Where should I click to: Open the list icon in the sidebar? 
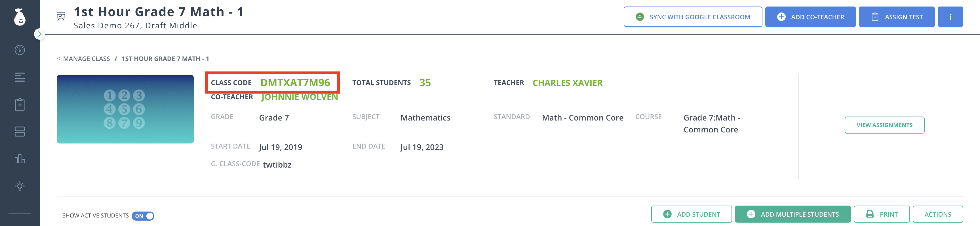[x=19, y=77]
